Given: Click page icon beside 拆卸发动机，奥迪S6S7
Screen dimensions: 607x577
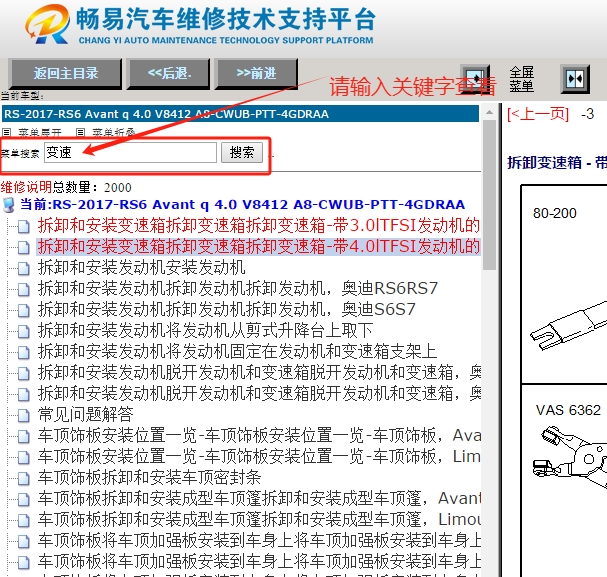Looking at the screenshot, I should point(24,310).
